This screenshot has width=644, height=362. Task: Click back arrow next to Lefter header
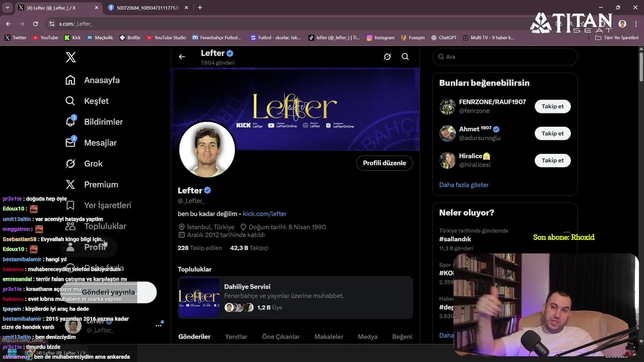pyautogui.click(x=182, y=57)
